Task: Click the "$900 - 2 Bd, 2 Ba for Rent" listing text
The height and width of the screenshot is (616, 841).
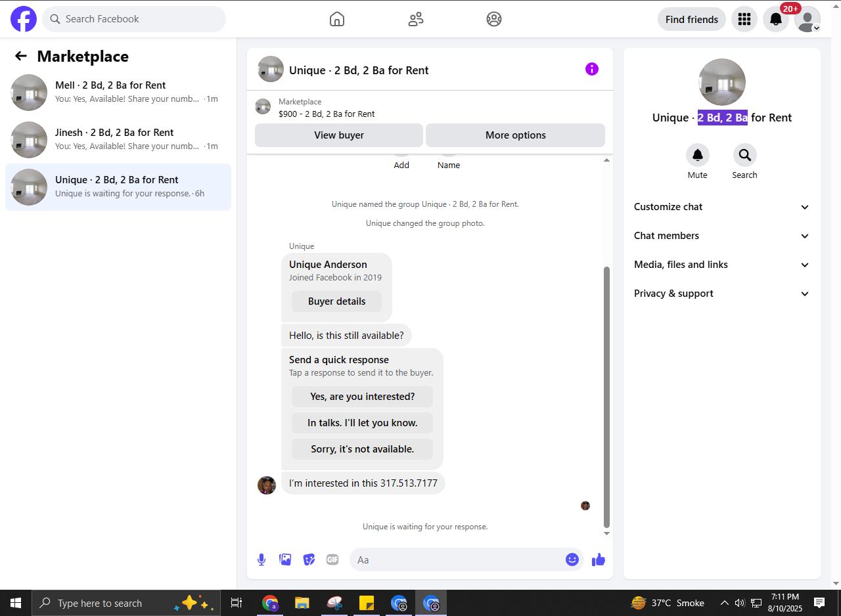Action: 327,114
